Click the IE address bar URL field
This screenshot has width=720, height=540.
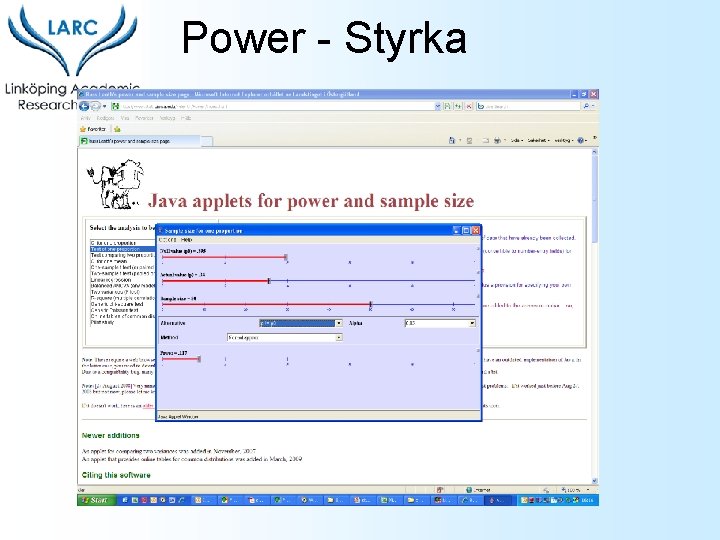click(x=276, y=106)
